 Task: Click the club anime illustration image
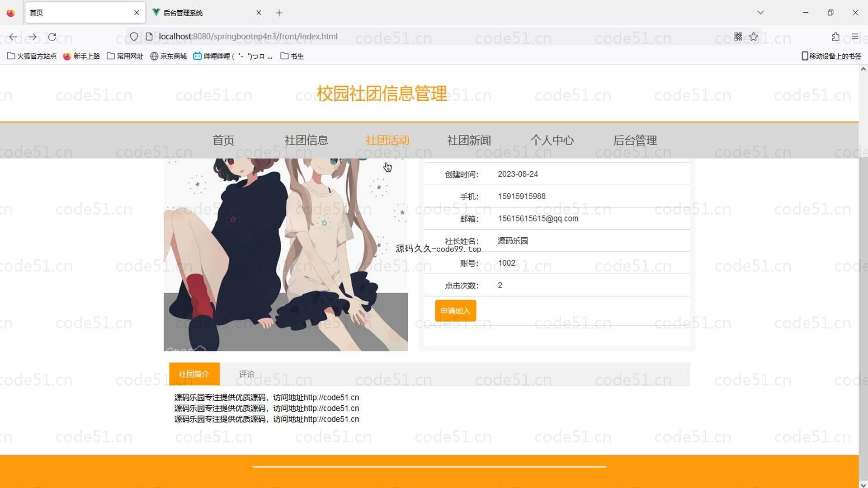click(286, 254)
